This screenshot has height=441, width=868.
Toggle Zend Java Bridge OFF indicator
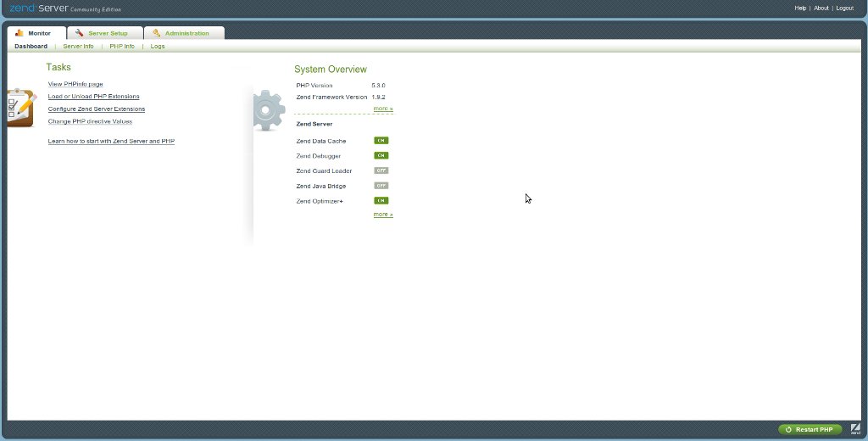pyautogui.click(x=381, y=186)
